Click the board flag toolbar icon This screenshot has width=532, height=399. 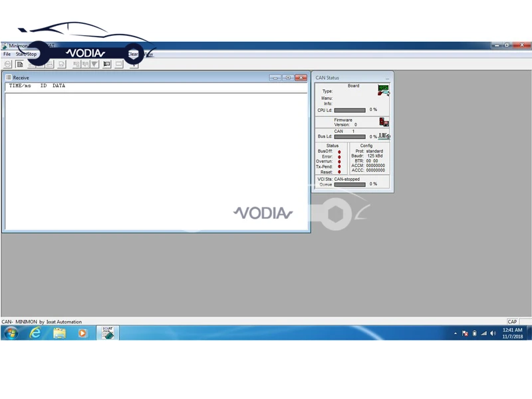coord(107,64)
